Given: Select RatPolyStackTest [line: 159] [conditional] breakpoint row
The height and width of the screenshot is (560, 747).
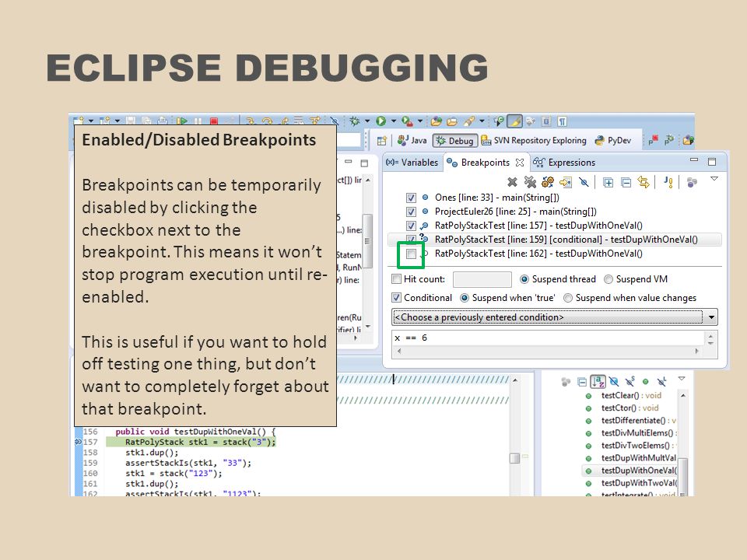Looking at the screenshot, I should click(555, 240).
